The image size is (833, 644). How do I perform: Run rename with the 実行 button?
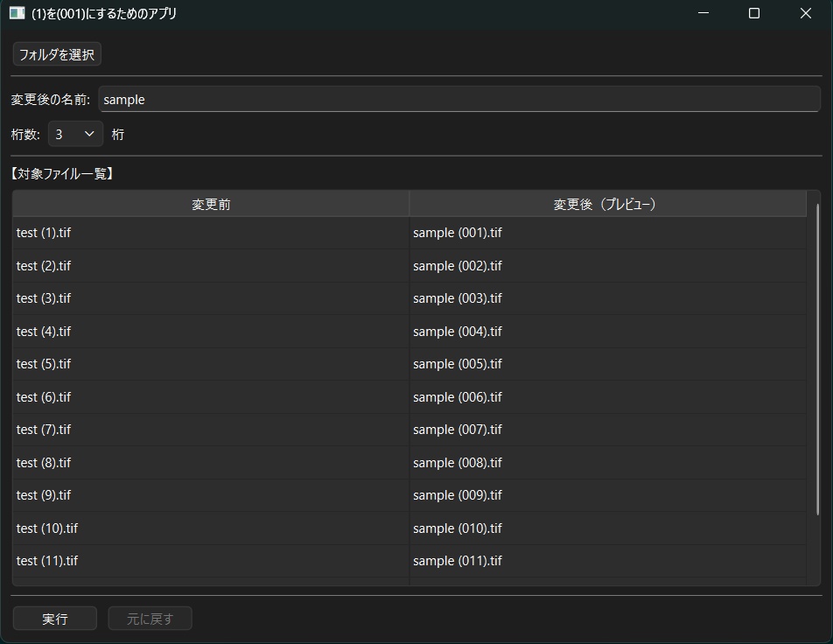pyautogui.click(x=55, y=619)
